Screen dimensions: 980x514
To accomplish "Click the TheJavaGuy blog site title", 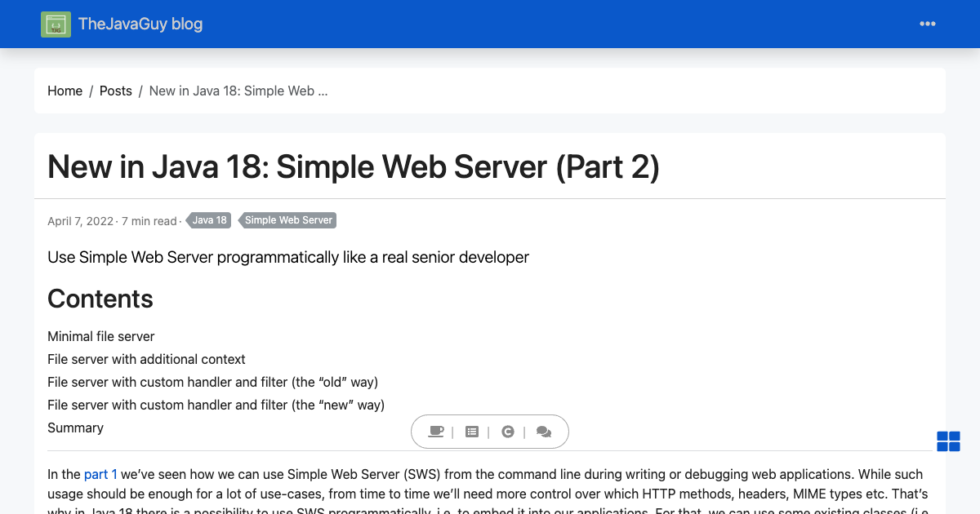I will tap(140, 24).
